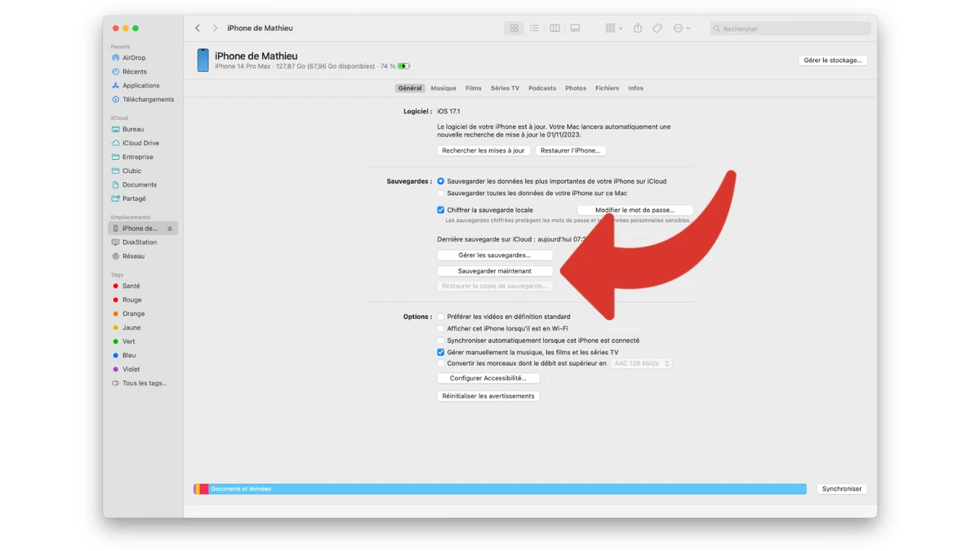The image size is (980, 551).
Task: Enable Synchroniser automatiquement lorsque cet iPhone est connecté
Action: tap(441, 340)
